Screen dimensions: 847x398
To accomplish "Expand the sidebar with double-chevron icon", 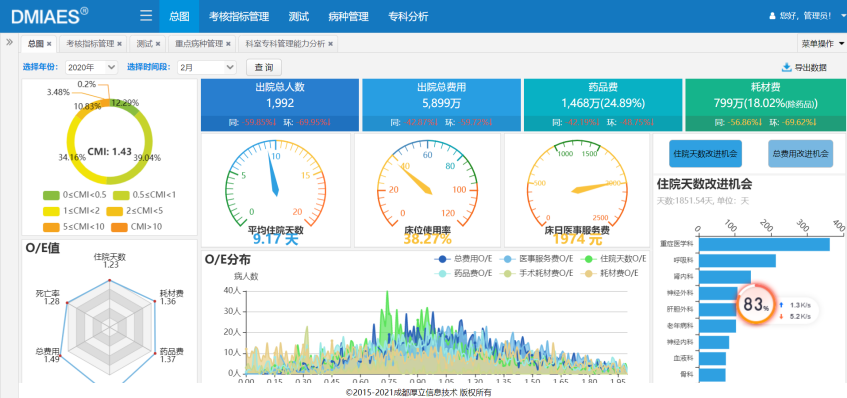I will click(9, 42).
